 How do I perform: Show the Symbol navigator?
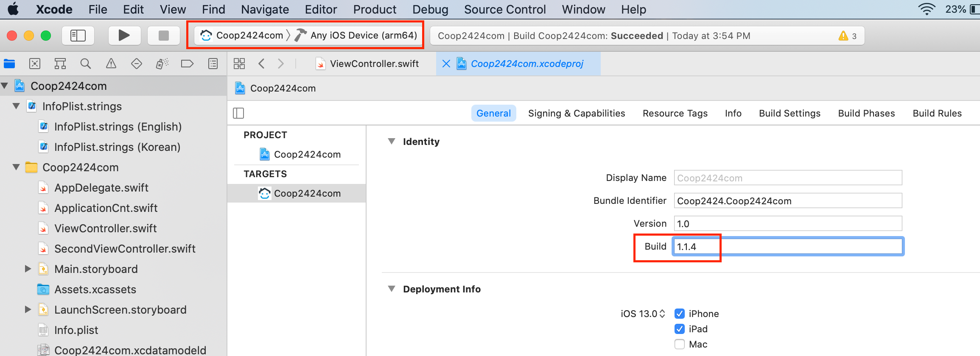60,64
